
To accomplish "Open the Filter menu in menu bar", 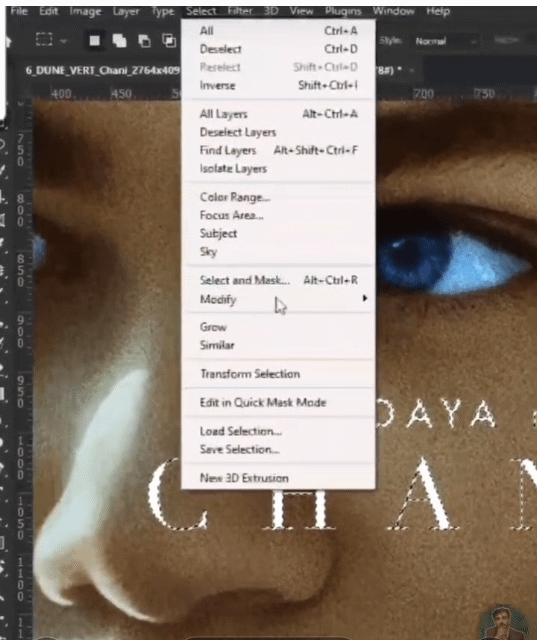I will click(x=240, y=11).
